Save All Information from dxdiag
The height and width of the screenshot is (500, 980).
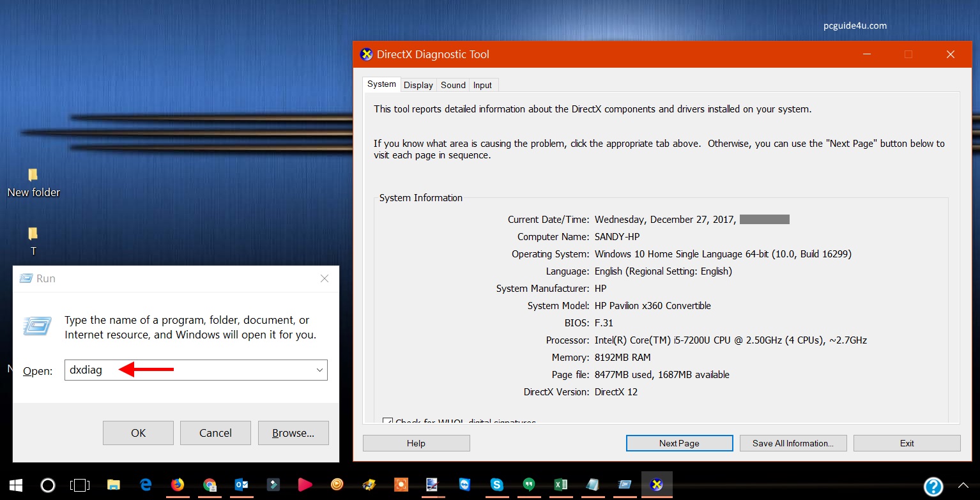click(793, 443)
